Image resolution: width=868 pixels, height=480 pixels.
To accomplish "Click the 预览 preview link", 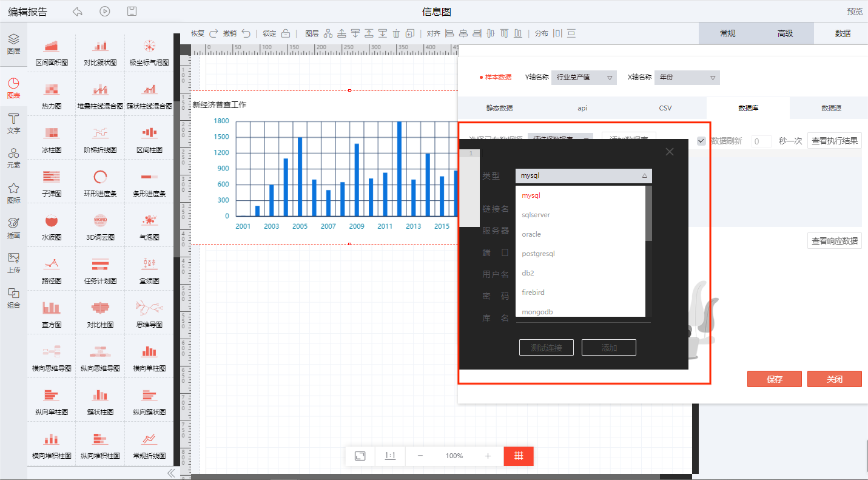I will (x=855, y=12).
